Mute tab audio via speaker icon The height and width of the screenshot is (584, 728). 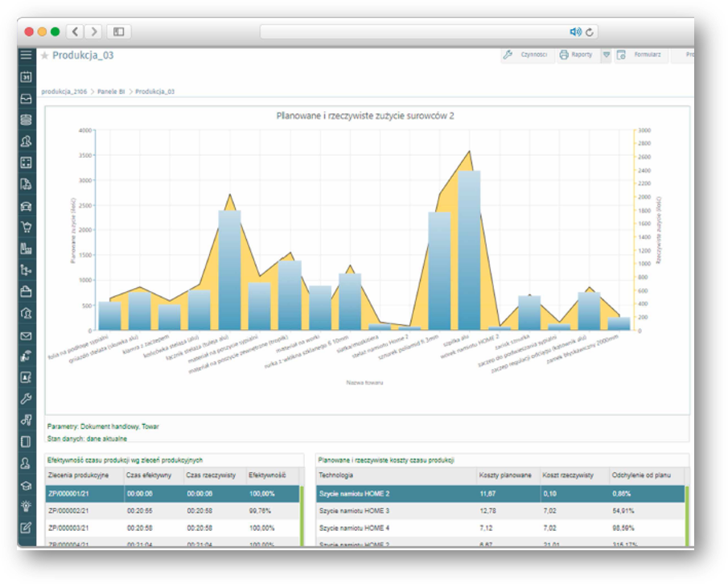[575, 32]
